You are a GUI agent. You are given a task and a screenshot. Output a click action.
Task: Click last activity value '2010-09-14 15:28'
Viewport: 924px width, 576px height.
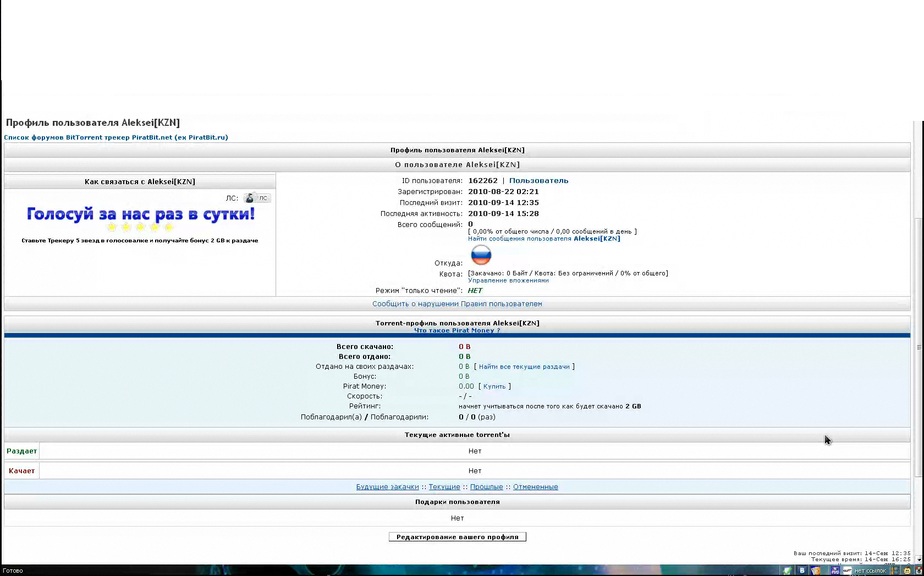tap(503, 214)
